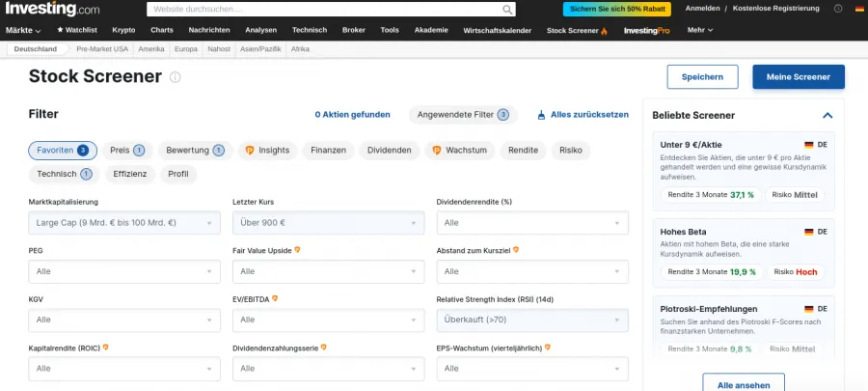
Task: Open the Fair Value Upside dropdown
Action: click(328, 271)
